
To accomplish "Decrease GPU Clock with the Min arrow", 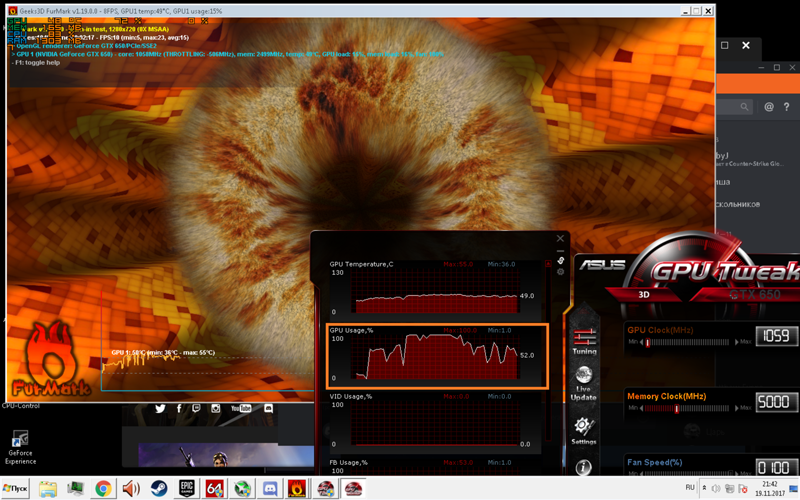I will (x=641, y=342).
